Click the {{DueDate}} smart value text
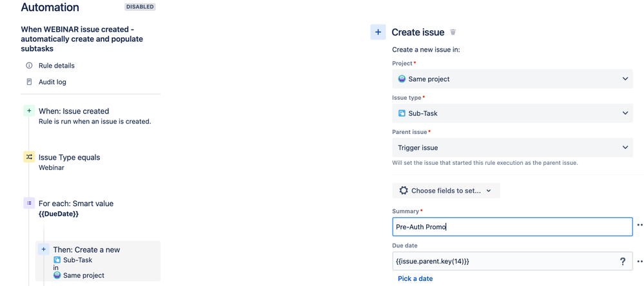 coord(58,214)
